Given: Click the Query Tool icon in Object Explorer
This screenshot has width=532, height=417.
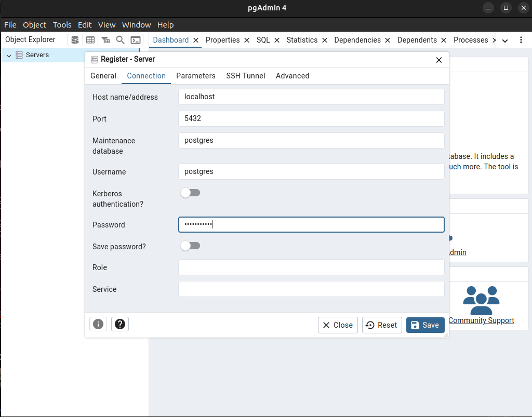Looking at the screenshot, I should point(75,40).
